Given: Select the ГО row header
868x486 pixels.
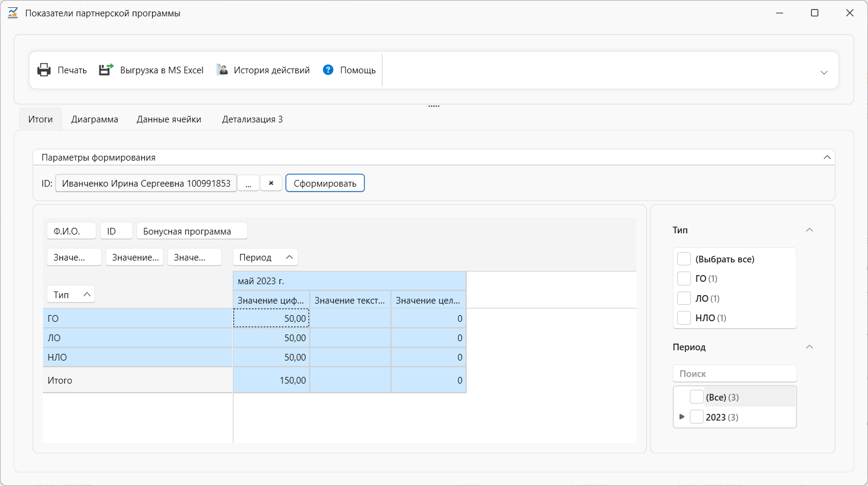Looking at the screenshot, I should click(138, 318).
